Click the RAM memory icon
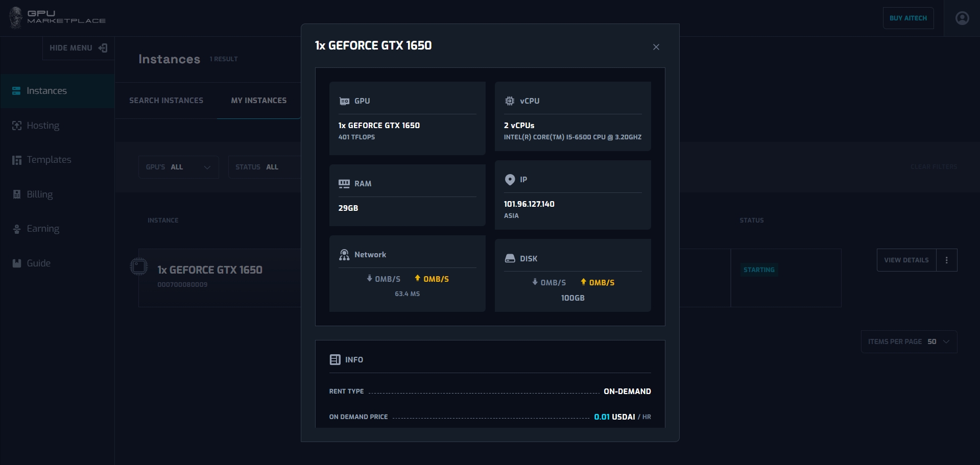This screenshot has height=465, width=980. click(x=344, y=184)
